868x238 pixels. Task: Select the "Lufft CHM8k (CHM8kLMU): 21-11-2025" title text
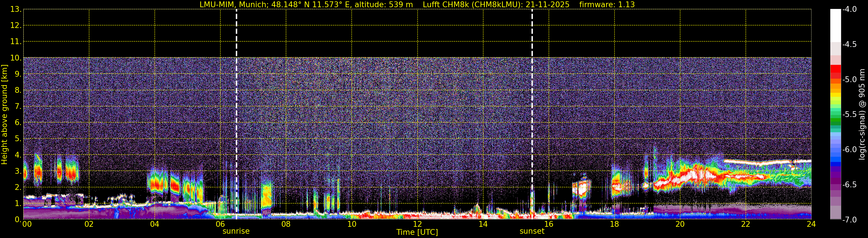[x=496, y=4]
